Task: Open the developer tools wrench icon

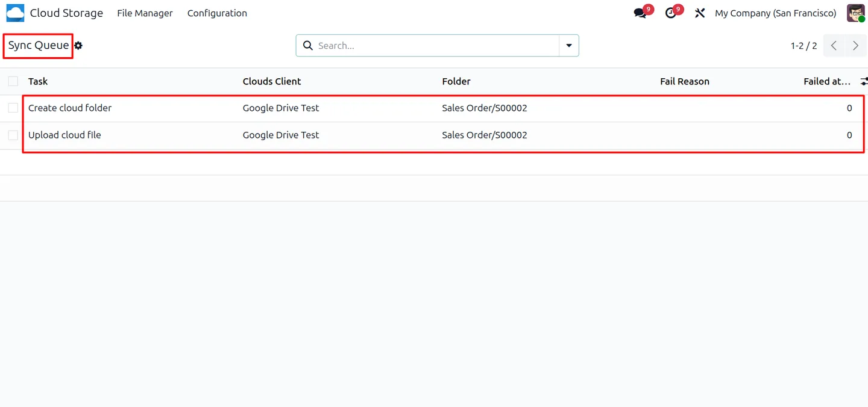Action: 700,13
